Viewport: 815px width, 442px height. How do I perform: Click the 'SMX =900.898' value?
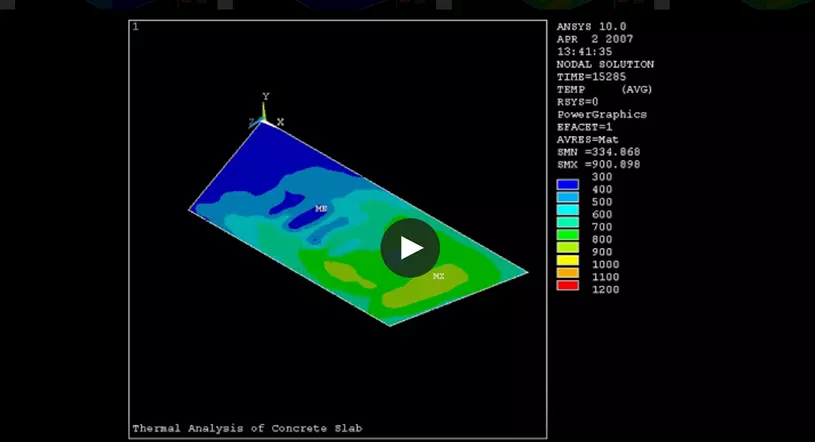tap(598, 164)
